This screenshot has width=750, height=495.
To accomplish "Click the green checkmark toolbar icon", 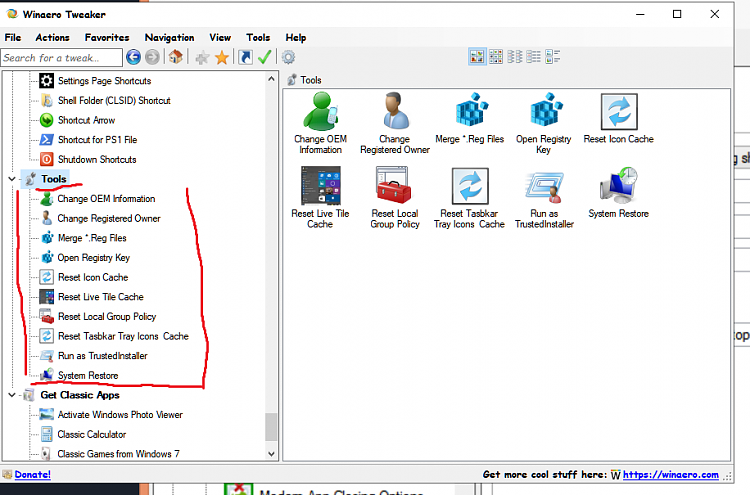I will coord(264,57).
